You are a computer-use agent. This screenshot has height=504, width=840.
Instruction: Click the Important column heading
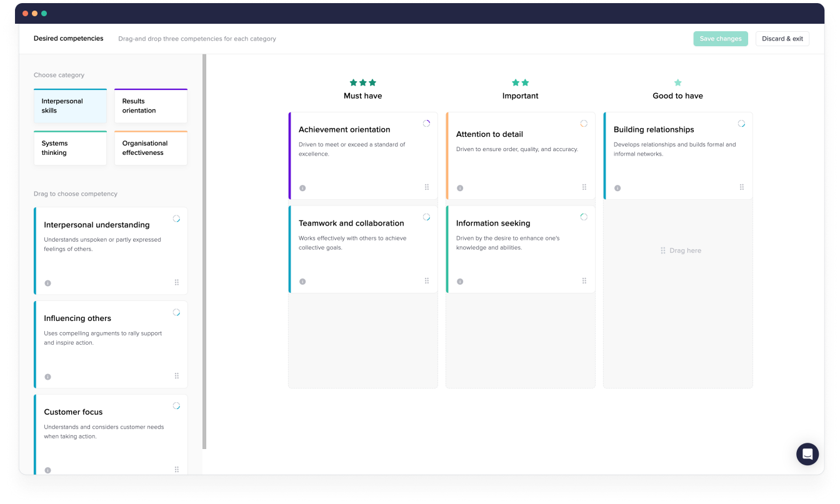(521, 96)
